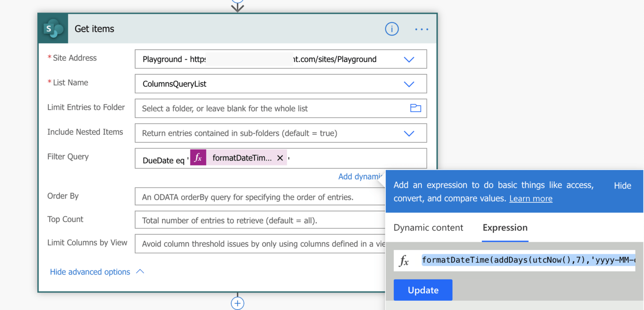The height and width of the screenshot is (310, 644).
Task: Remove the formatDateTime expression token
Action: [280, 158]
